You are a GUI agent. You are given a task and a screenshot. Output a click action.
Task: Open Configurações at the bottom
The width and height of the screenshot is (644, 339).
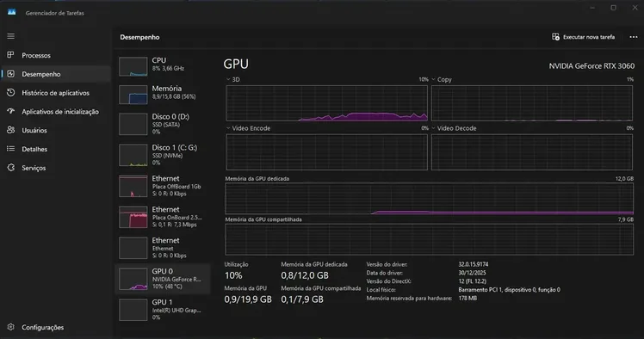click(x=43, y=328)
